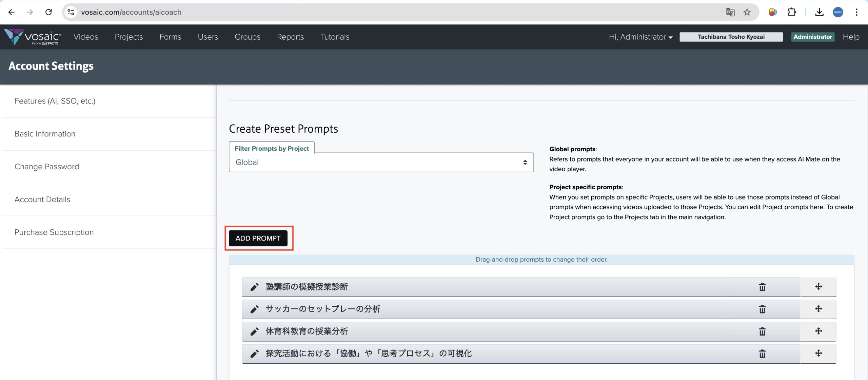Go to the Reports menu item

(x=290, y=37)
